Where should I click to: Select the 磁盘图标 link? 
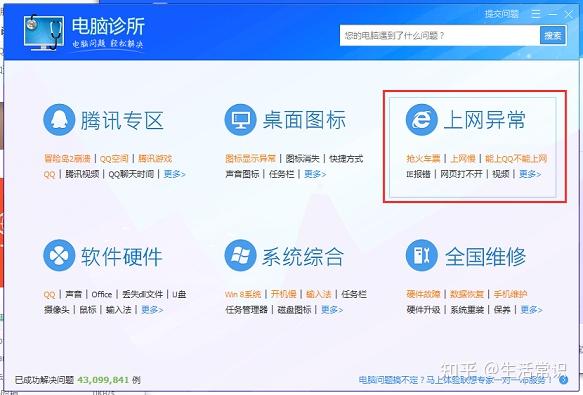coord(294,309)
